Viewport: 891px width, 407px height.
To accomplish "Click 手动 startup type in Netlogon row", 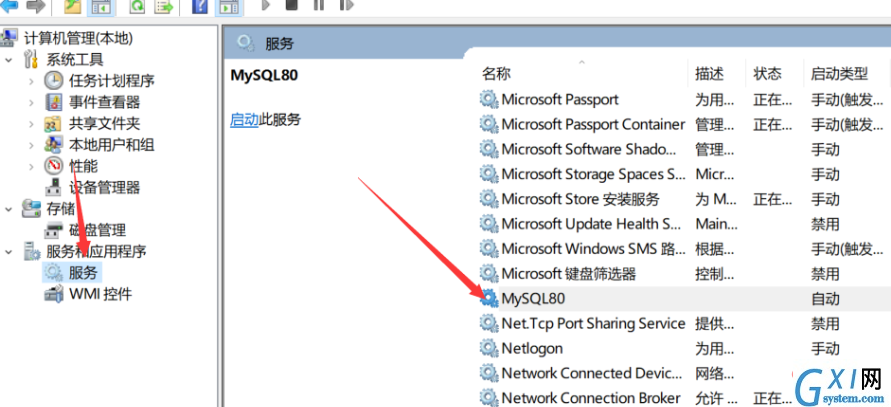I will tap(825, 348).
